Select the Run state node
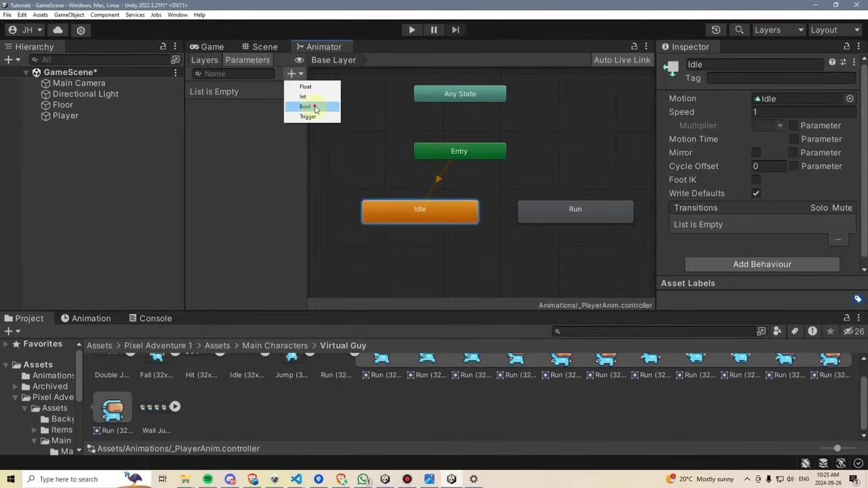The width and height of the screenshot is (868, 488). tap(576, 211)
